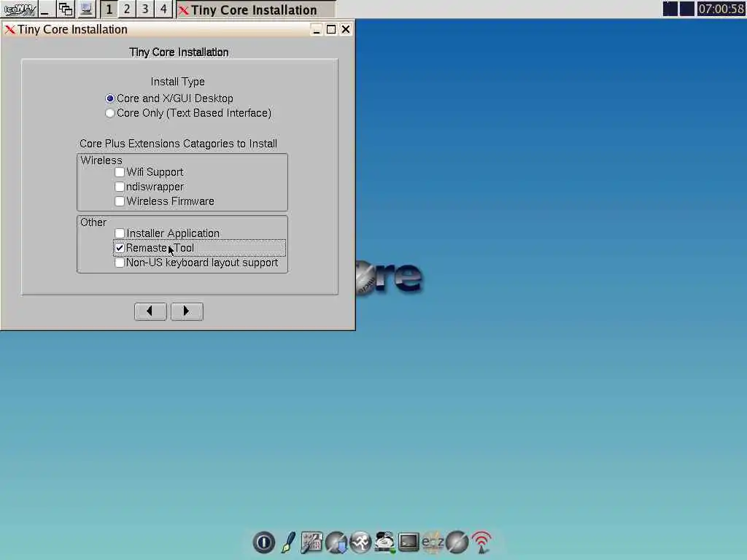This screenshot has width=747, height=560.
Task: Open the IceWM start menu button
Action: pyautogui.click(x=19, y=9)
